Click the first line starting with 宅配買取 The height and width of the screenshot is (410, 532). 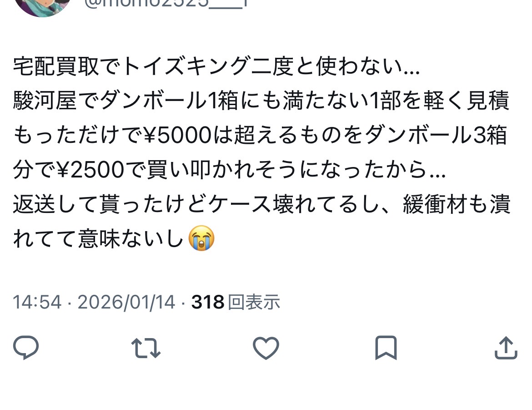[216, 66]
